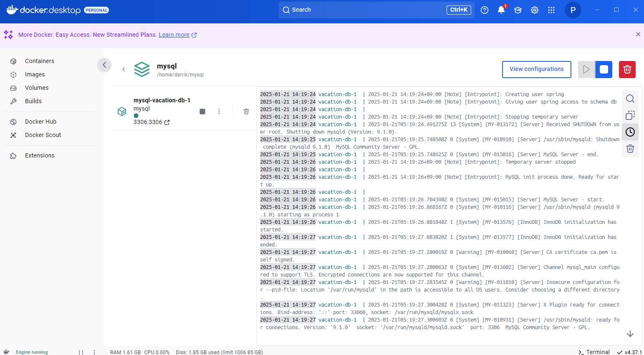Click the container cube icon

point(122,112)
